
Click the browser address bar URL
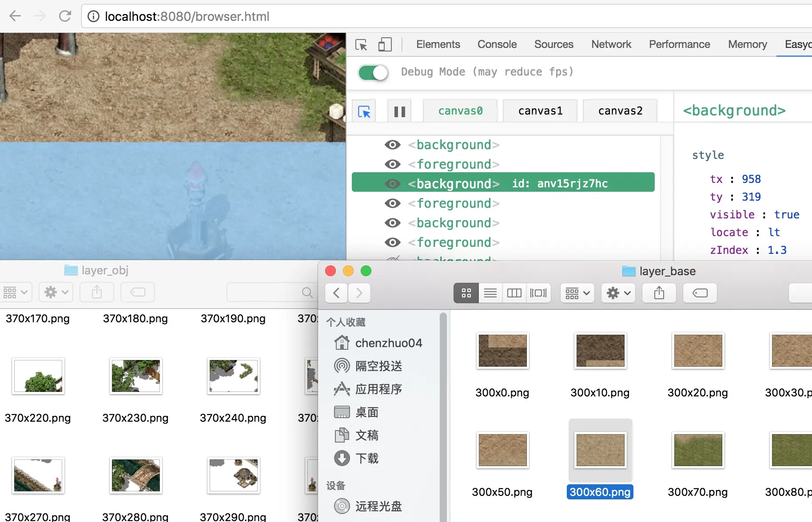(x=187, y=16)
